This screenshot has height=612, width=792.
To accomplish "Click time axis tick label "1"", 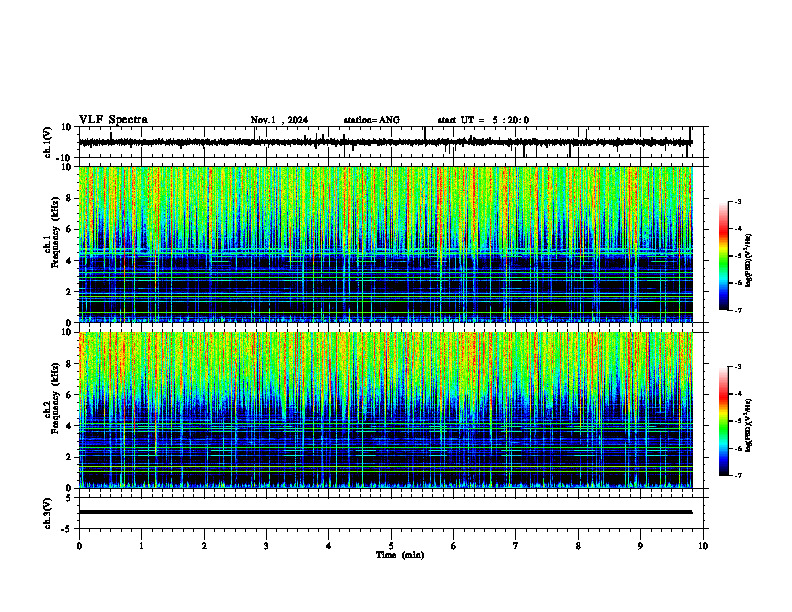I will [141, 546].
